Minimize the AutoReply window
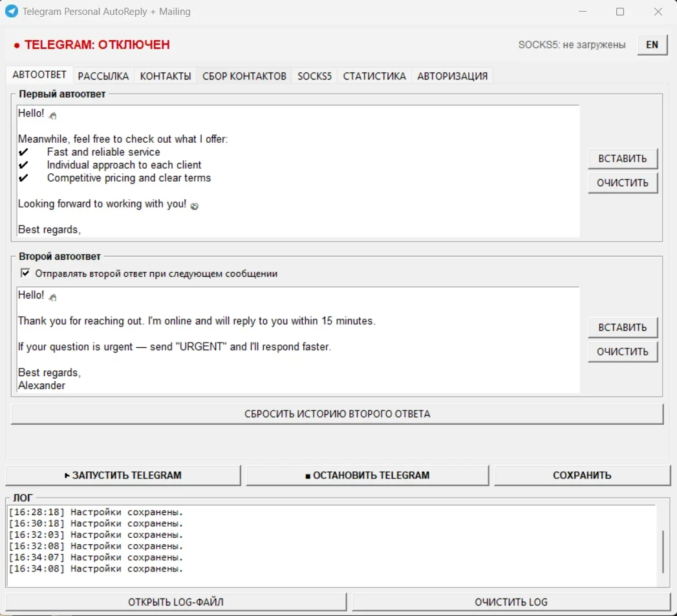677x616 pixels. [583, 12]
